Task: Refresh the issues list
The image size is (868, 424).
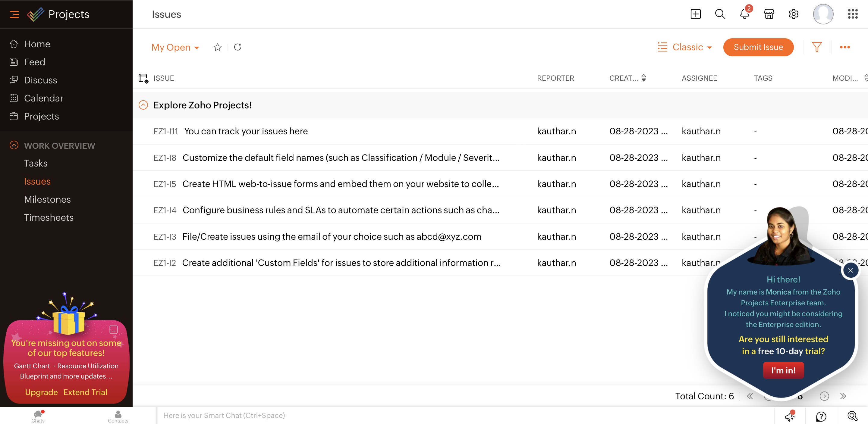Action: click(237, 47)
